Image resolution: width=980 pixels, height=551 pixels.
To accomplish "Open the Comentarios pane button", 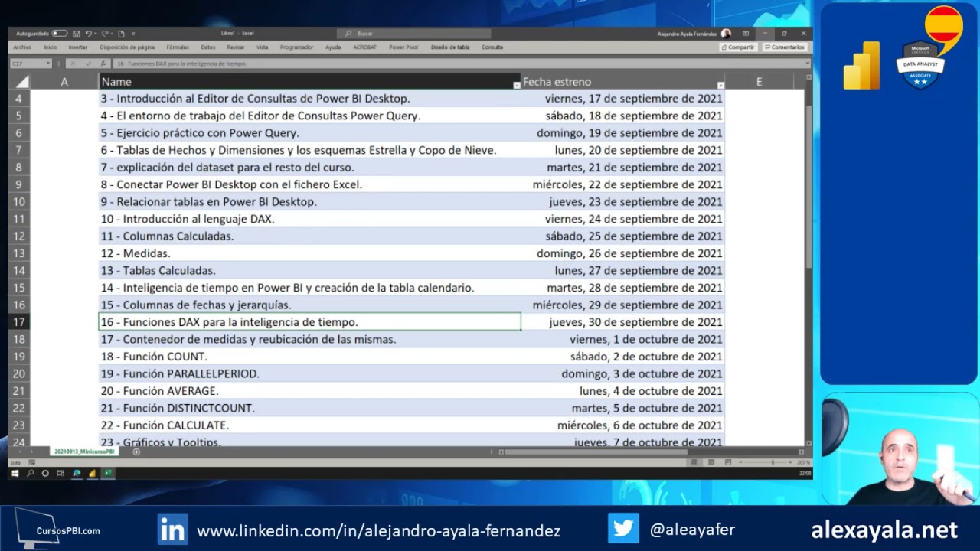I will click(x=785, y=47).
